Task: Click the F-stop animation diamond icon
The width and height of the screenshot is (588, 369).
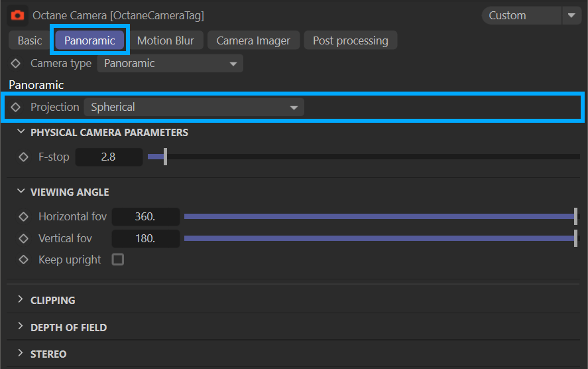Action: point(24,157)
